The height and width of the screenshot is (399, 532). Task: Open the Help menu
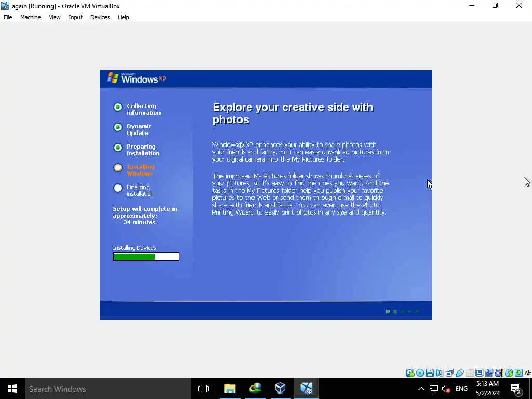[x=124, y=17]
